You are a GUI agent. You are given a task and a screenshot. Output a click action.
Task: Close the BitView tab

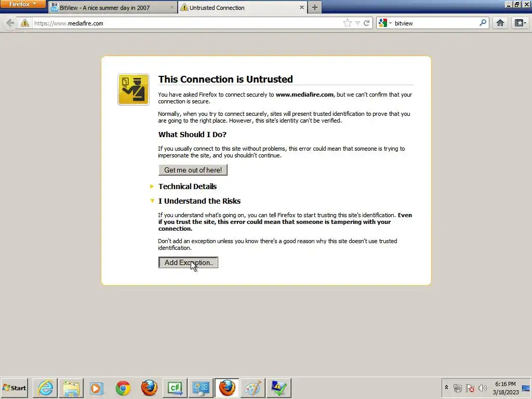pos(171,7)
